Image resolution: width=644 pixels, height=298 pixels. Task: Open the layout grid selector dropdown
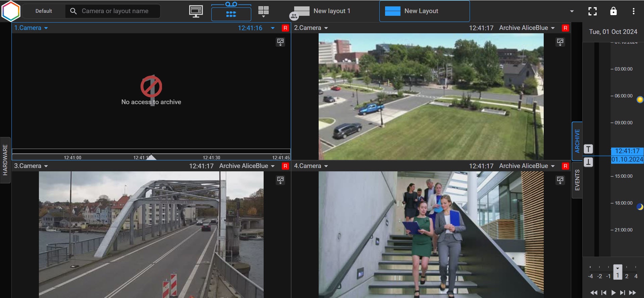coord(264,12)
